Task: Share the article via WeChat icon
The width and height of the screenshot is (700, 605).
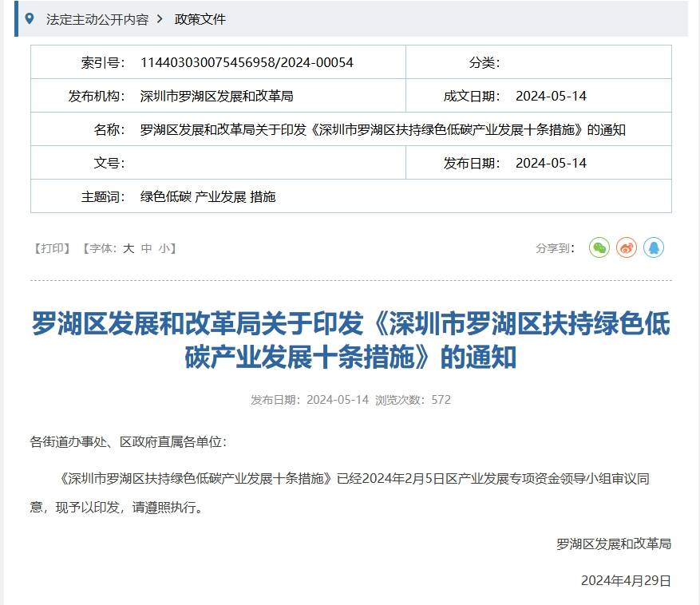Action: click(x=599, y=248)
